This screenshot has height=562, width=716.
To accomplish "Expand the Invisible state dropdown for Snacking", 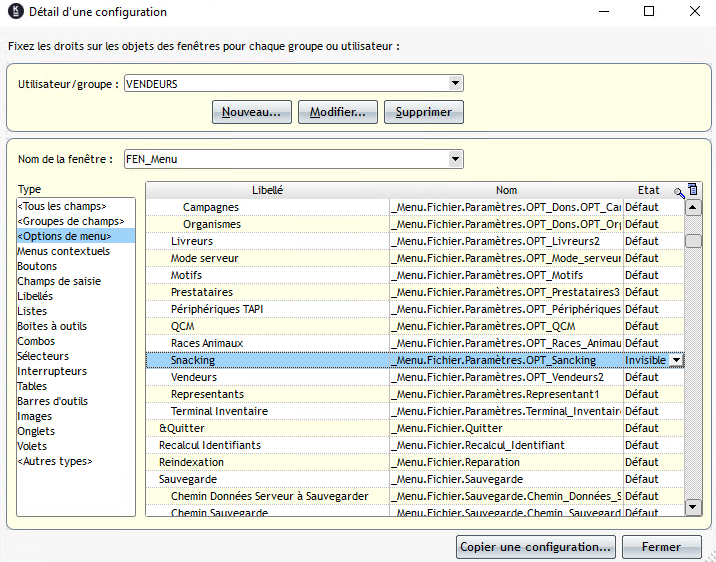I will pyautogui.click(x=677, y=360).
